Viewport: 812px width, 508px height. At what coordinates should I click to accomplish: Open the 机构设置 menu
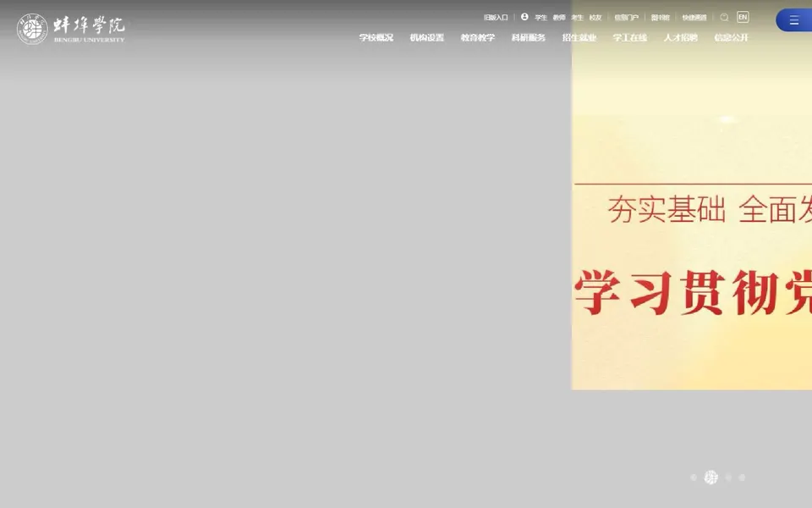[x=426, y=37]
